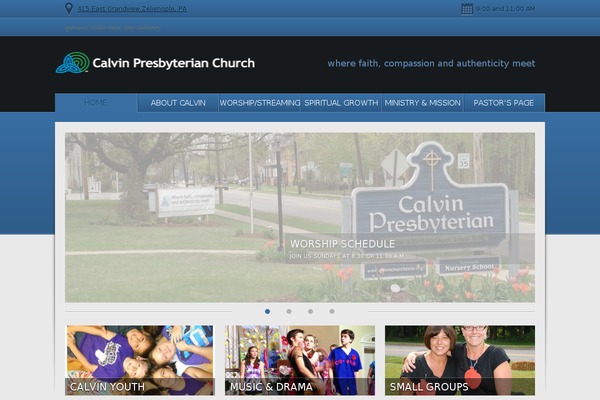Select the second slider pagination dot
Image resolution: width=600 pixels, height=400 pixels.
click(289, 312)
